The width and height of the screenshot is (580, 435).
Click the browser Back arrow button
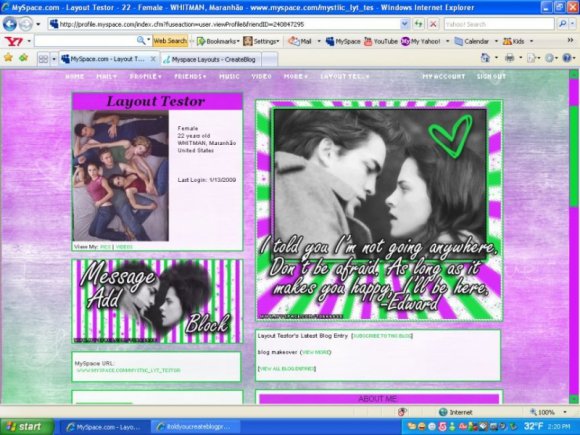tap(10, 24)
